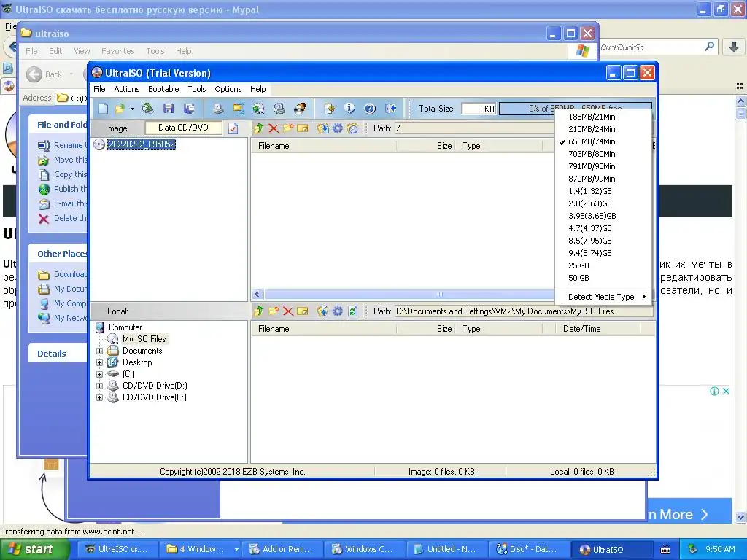Viewport: 747px width, 560px height.
Task: Click New Folder icon in image pane toolbar
Action: click(x=287, y=128)
